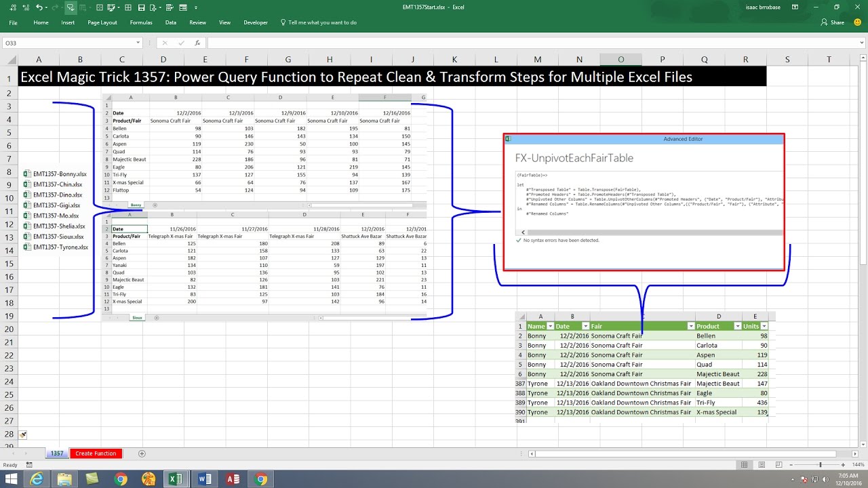Open Word from the taskbar
Viewport: 868px width, 488px height.
(204, 479)
